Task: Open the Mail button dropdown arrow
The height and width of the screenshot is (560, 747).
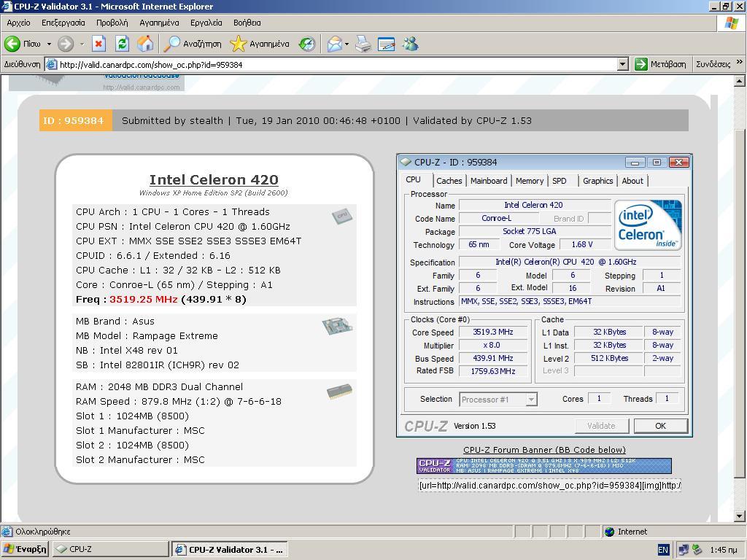Action: click(347, 44)
